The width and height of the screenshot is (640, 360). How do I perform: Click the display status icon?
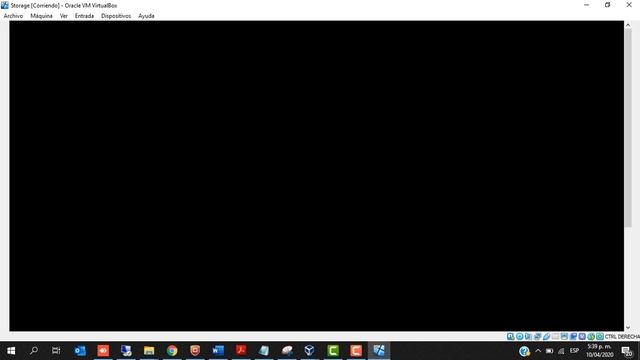(564, 336)
